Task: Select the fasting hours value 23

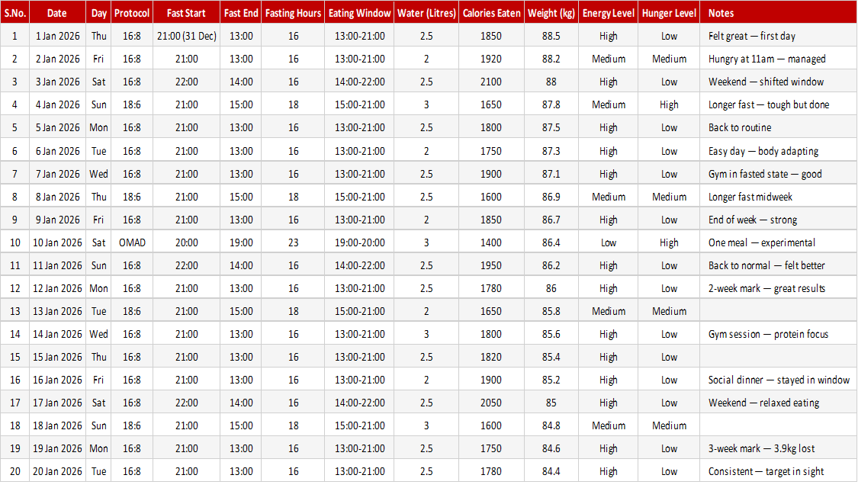Action: [x=294, y=243]
